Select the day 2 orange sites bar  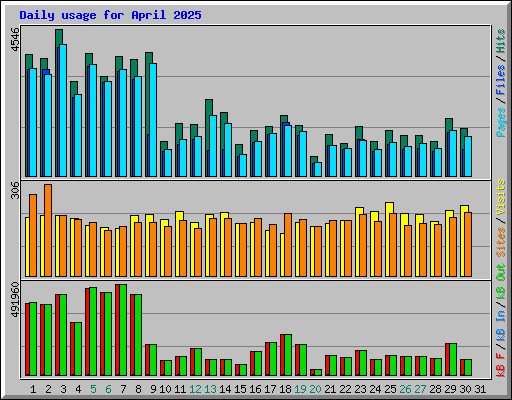[x=48, y=230]
